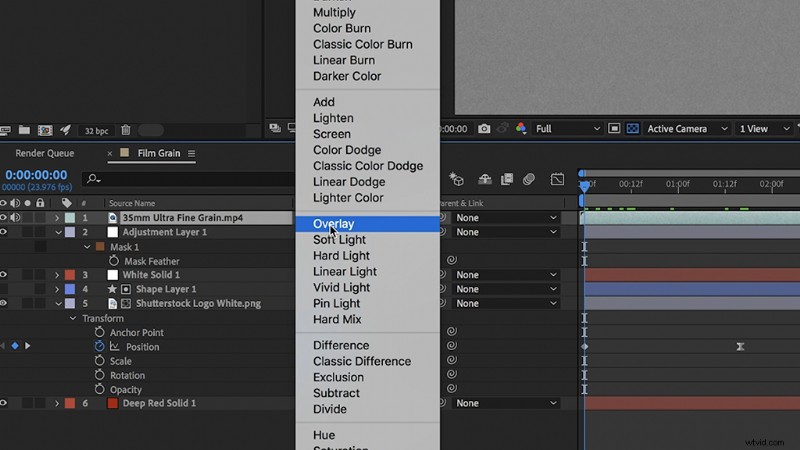Delete selected project item with trash icon
The width and height of the screenshot is (800, 450).
(126, 130)
